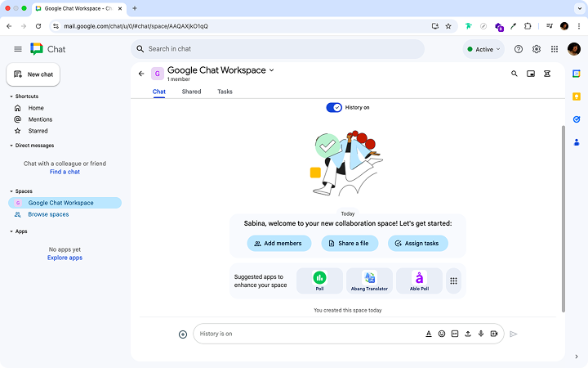Reload the page in Chrome
The height and width of the screenshot is (368, 588).
[38, 26]
